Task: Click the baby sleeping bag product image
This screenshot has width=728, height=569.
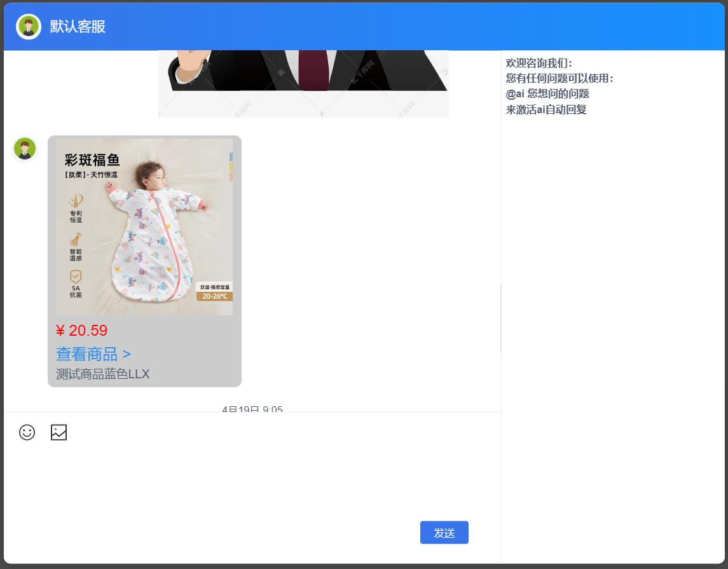Action: pyautogui.click(x=144, y=227)
